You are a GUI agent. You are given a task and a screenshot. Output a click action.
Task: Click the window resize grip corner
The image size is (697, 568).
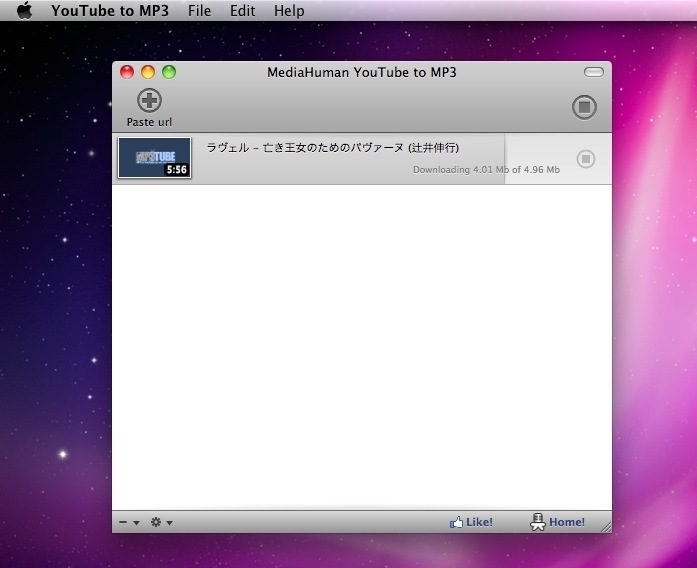pyautogui.click(x=604, y=525)
